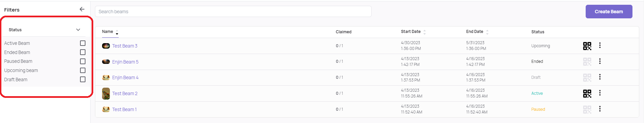The width and height of the screenshot is (644, 123).
Task: Check the Active Beam filter checkbox
Action: 83,43
